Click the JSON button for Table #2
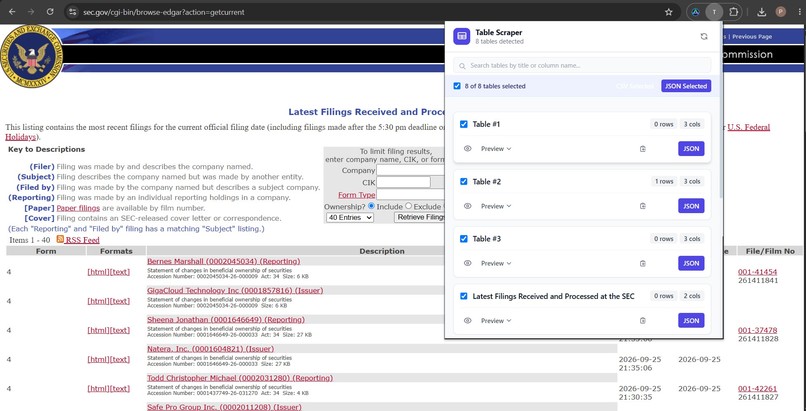Screen dimensions: 806x411 coord(691,206)
